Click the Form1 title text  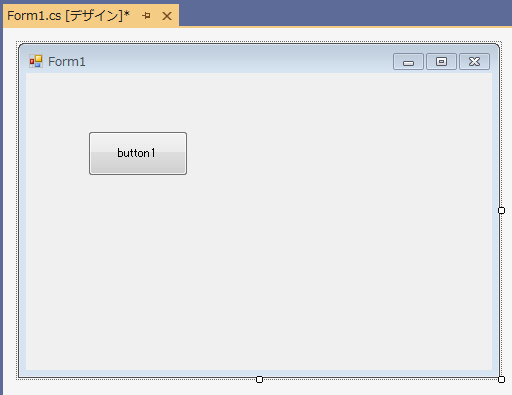tap(67, 62)
